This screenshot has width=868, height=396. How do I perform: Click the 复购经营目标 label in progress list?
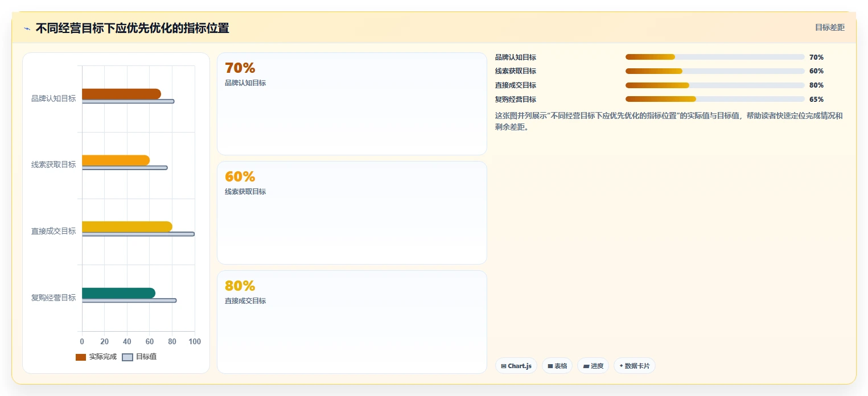516,100
